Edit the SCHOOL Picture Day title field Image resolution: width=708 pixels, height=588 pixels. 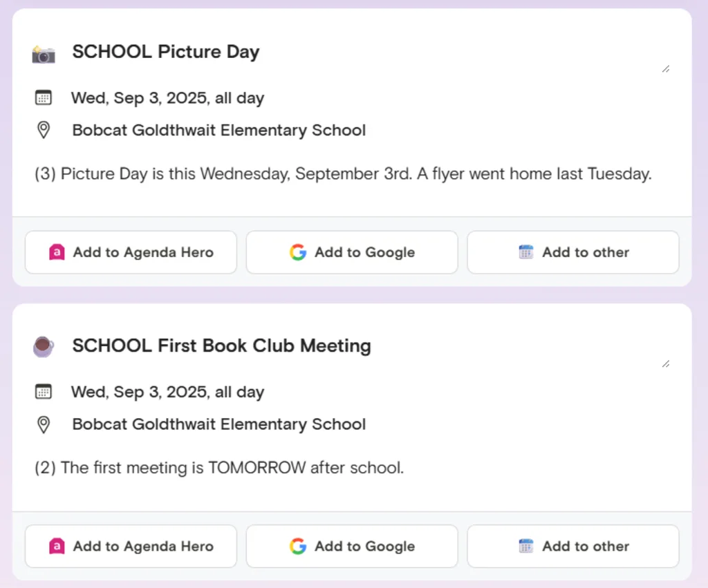click(166, 52)
